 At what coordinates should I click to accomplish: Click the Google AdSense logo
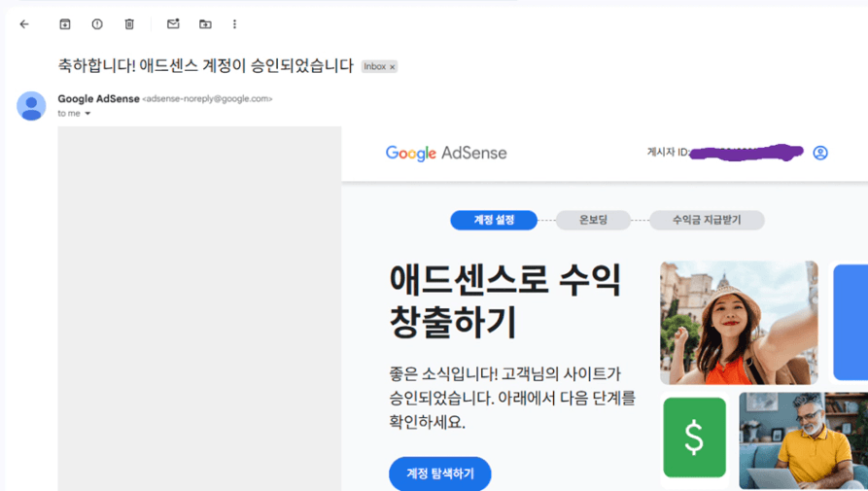pyautogui.click(x=446, y=153)
